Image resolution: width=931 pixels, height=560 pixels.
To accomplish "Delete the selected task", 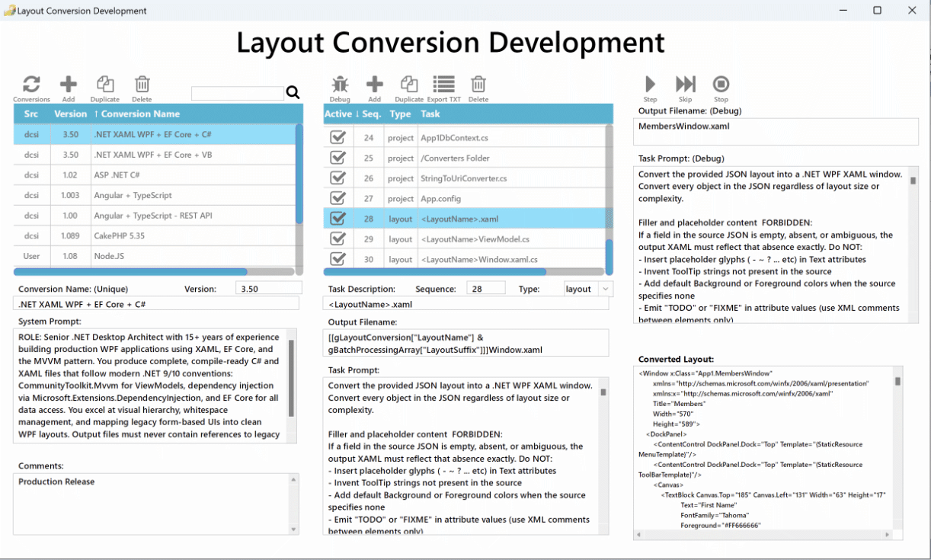I will 478,85.
